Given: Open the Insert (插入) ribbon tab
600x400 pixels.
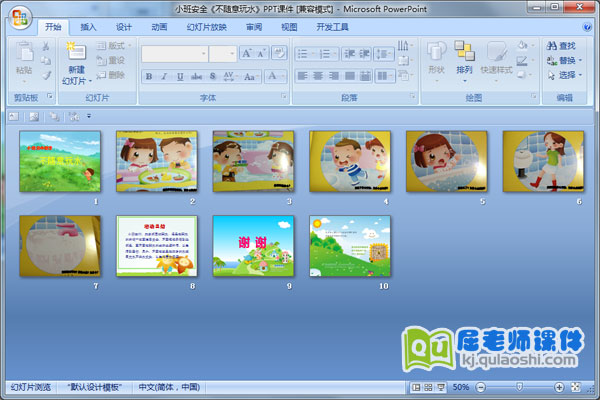Looking at the screenshot, I should pyautogui.click(x=89, y=27).
